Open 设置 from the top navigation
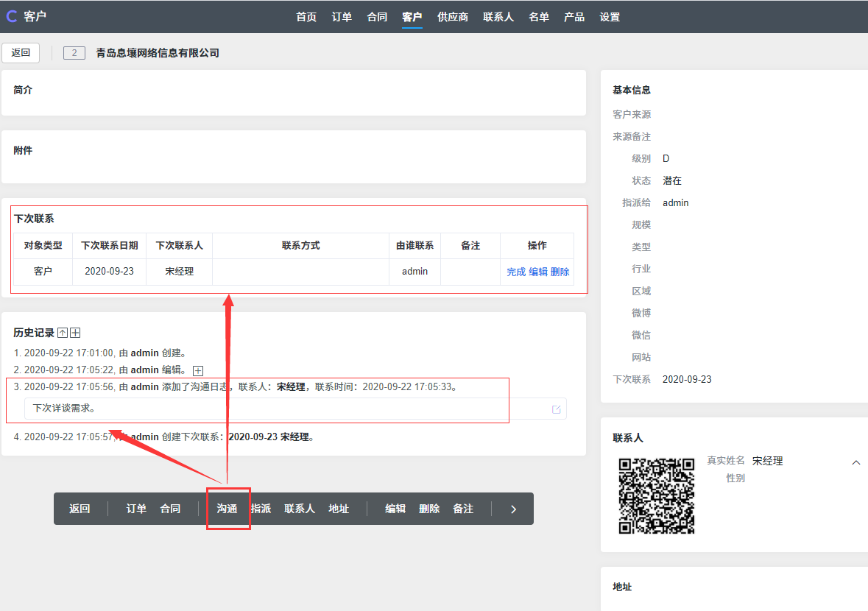Screen dimensions: 868x611 (x=610, y=17)
